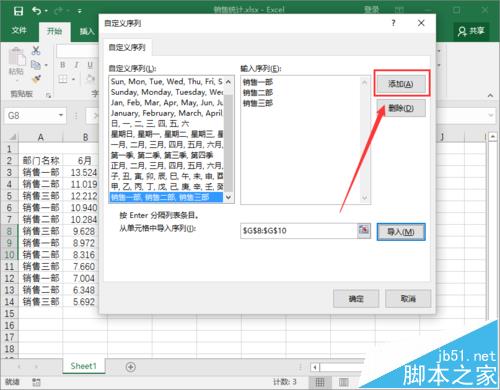Click the list entries box scroll down arrow
The image size is (500, 390).
point(364,198)
